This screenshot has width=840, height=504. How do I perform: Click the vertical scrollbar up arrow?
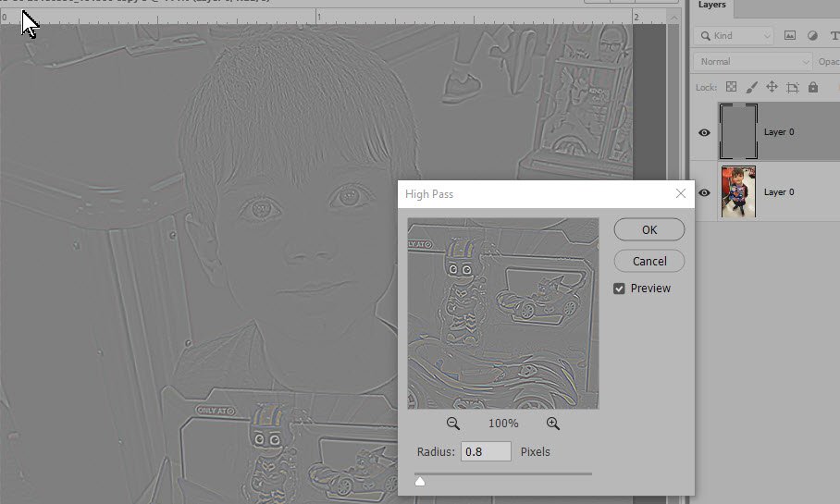(673, 18)
